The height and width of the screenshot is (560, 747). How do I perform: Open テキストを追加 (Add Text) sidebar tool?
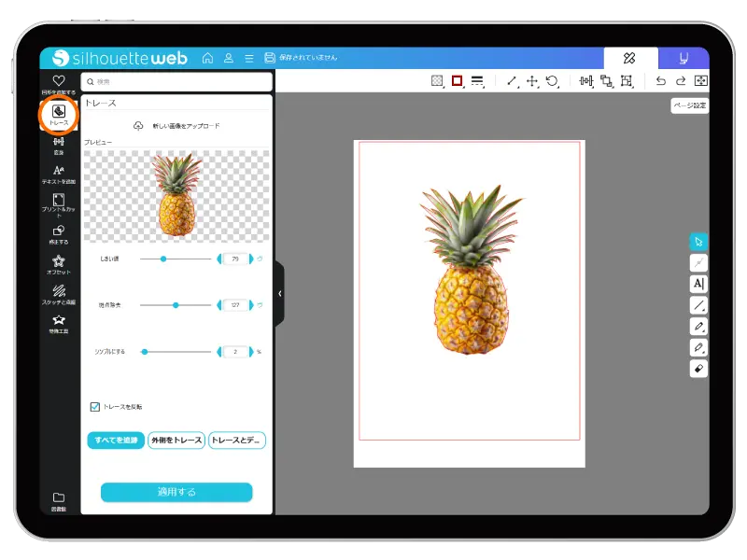coord(59,174)
